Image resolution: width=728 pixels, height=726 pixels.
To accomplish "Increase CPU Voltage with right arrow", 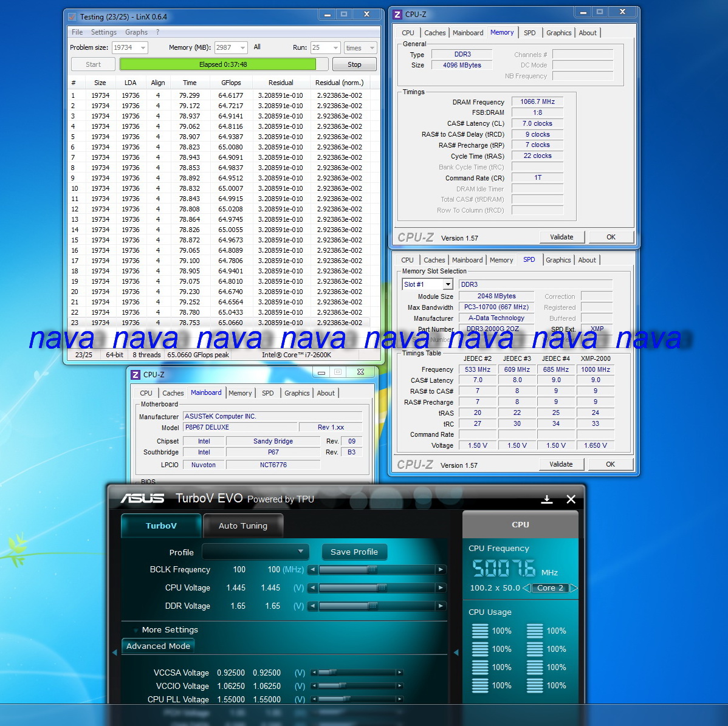I will point(441,587).
